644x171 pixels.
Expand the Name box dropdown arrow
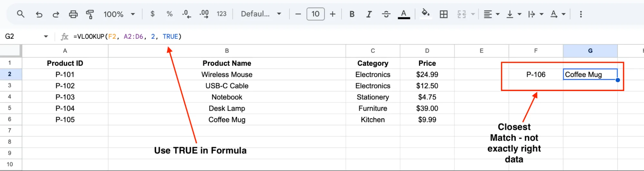[x=46, y=36]
